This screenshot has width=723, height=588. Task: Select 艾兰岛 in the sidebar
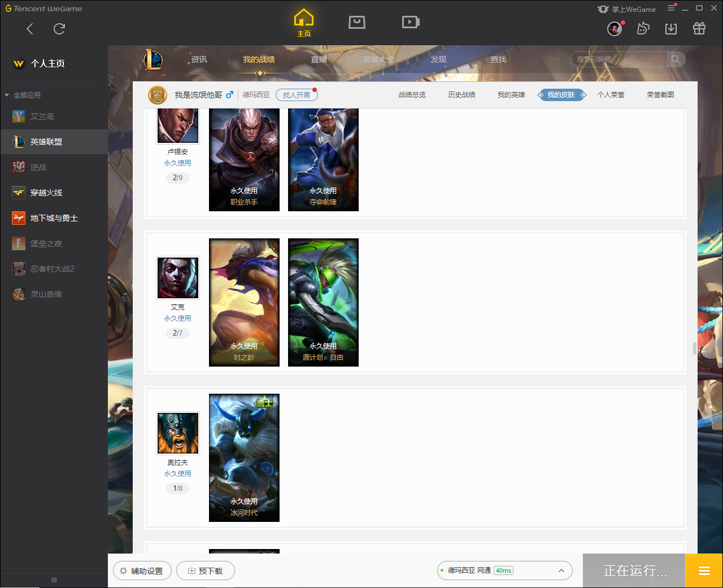click(x=54, y=116)
